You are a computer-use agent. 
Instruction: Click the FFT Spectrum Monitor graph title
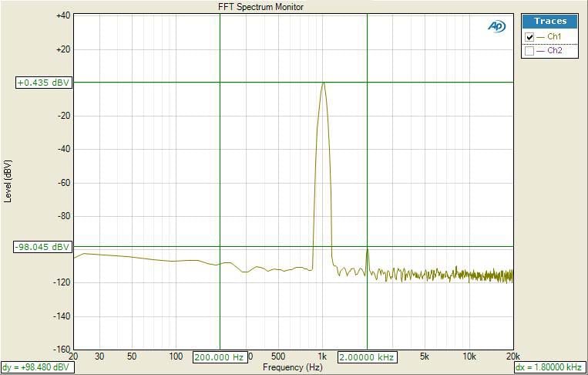tap(261, 7)
